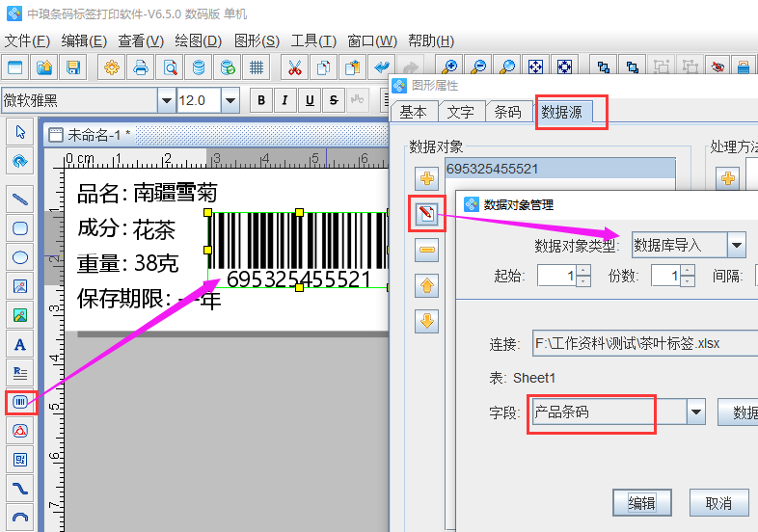Viewport: 758px width, 532px height.
Task: Select the barcode drawing tool
Action: 19,402
